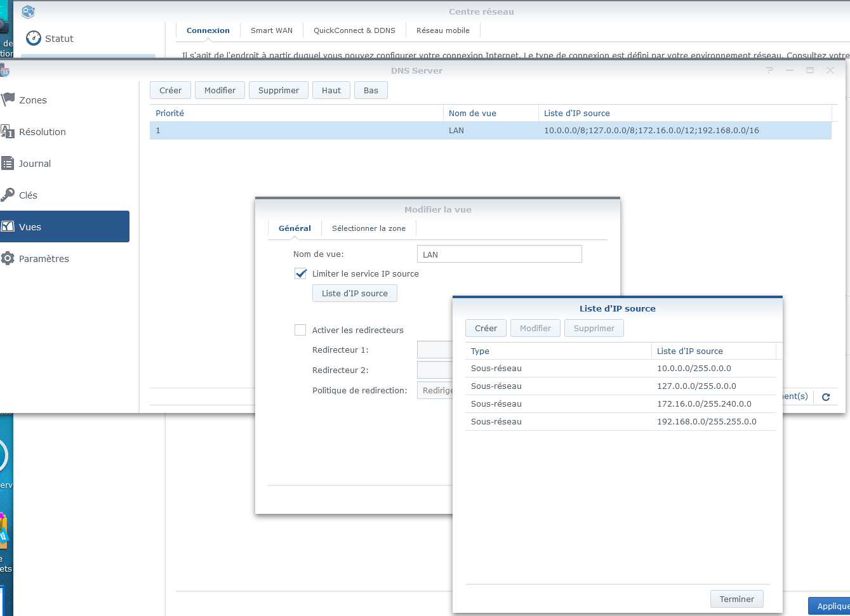Screen dimensions: 850x616
Task: Switch to the Smart WAN tab
Action: coord(271,30)
